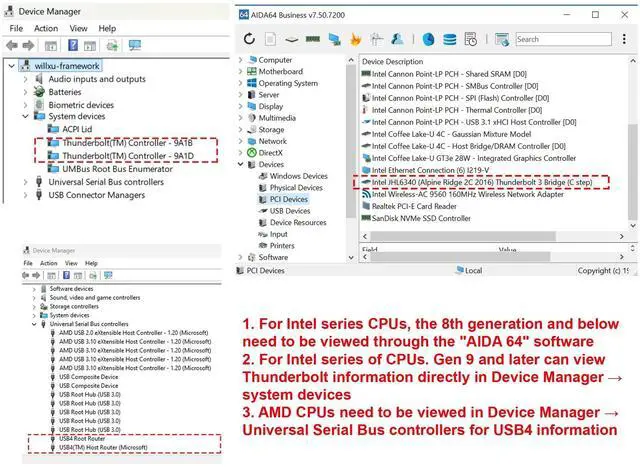The width and height of the screenshot is (640, 467).
Task: Open the Action menu in top Device Manager
Action: (46, 28)
